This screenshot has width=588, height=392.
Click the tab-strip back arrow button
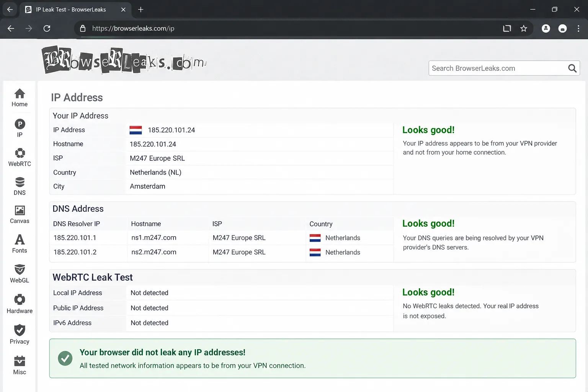pos(10,10)
